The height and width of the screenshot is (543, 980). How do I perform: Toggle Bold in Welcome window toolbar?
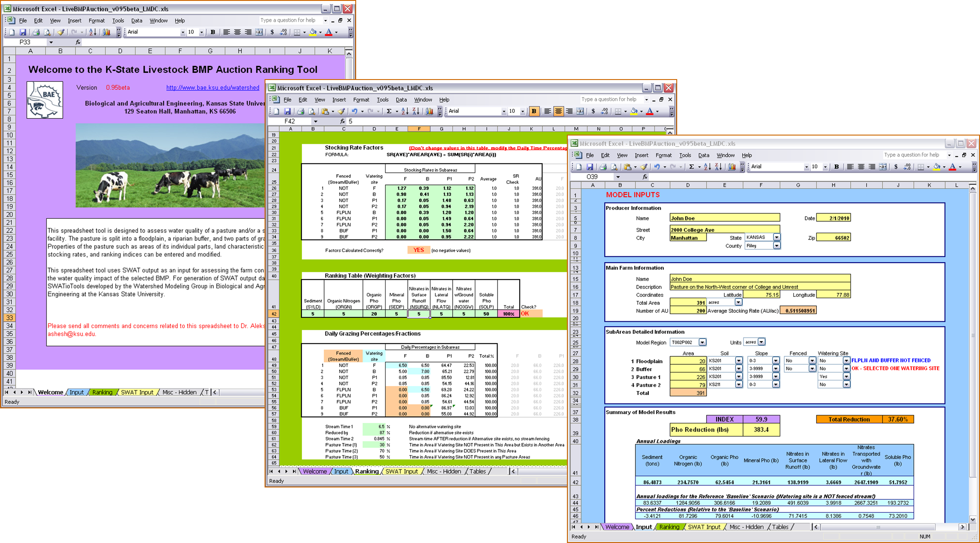[213, 32]
